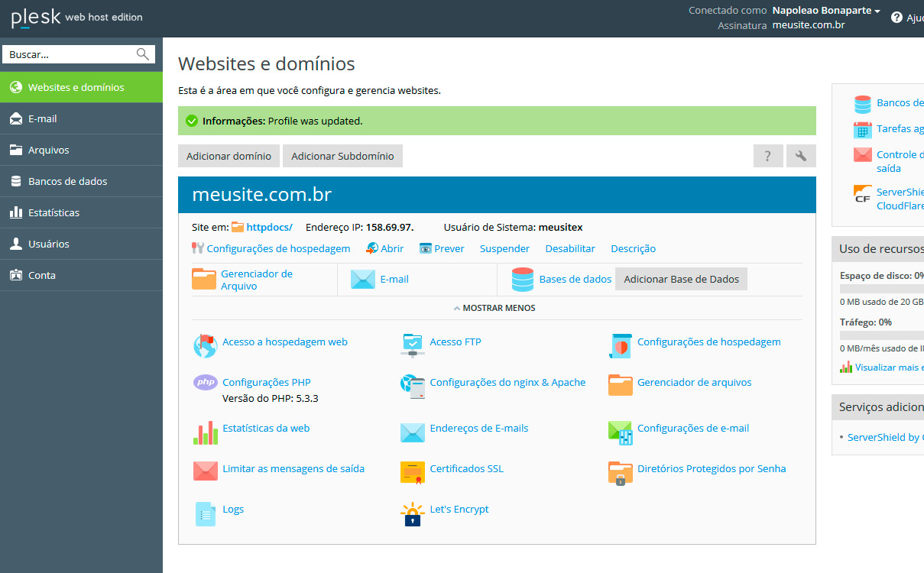Open the Acesso FTP icon
The height and width of the screenshot is (573, 924).
(x=413, y=345)
